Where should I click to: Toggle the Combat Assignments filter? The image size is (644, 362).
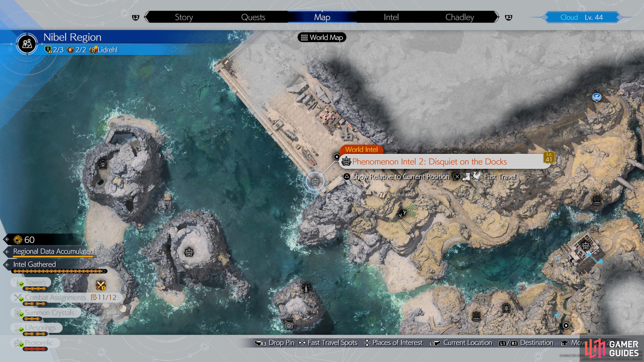[x=67, y=297]
